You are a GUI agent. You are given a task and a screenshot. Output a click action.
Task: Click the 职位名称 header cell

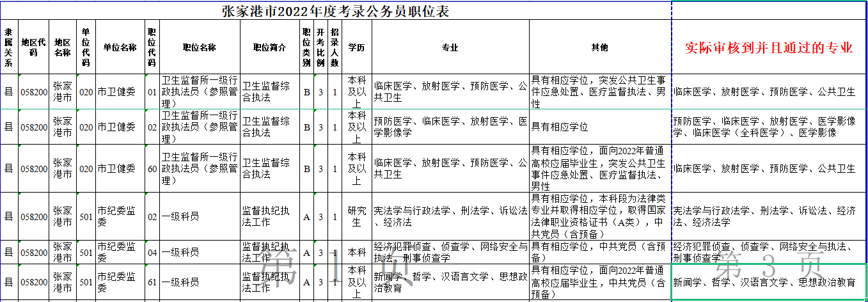pyautogui.click(x=198, y=47)
